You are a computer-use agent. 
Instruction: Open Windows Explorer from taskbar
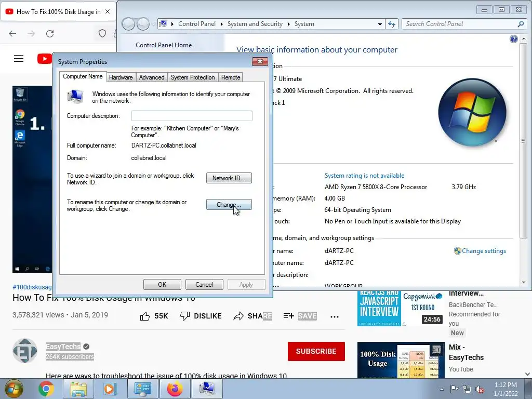coord(78,389)
